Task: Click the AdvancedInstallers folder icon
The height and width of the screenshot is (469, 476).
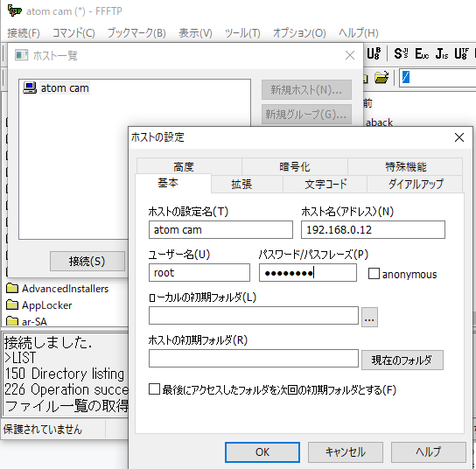Action: 12,288
